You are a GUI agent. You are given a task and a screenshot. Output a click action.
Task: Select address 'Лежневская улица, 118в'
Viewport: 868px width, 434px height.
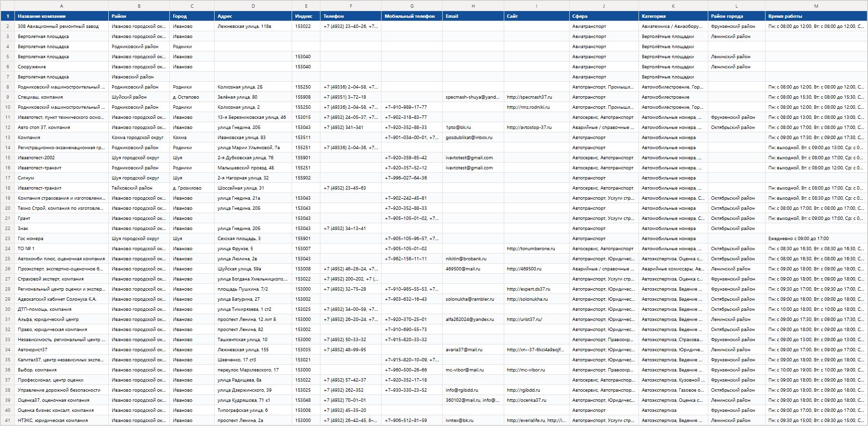pyautogui.click(x=253, y=26)
